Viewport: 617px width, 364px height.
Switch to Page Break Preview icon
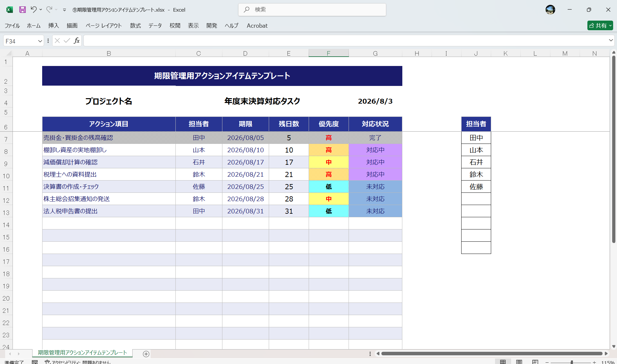click(x=535, y=362)
